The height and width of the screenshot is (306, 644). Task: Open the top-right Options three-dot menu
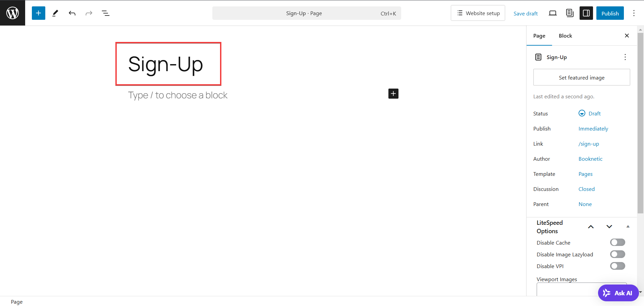tap(634, 13)
